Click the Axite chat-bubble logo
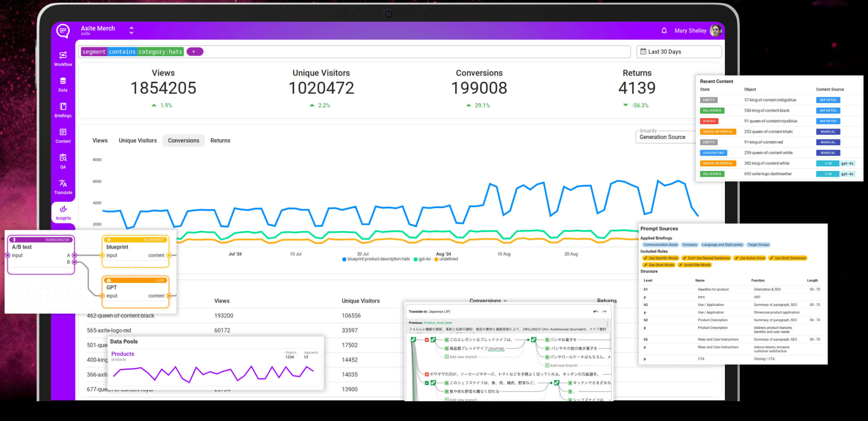 pyautogui.click(x=63, y=31)
